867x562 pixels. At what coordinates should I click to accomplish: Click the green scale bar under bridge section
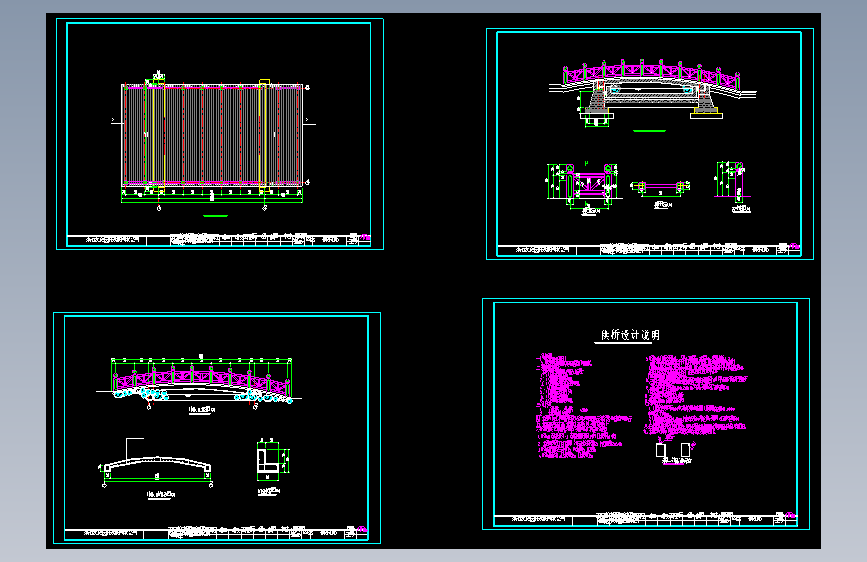click(649, 131)
